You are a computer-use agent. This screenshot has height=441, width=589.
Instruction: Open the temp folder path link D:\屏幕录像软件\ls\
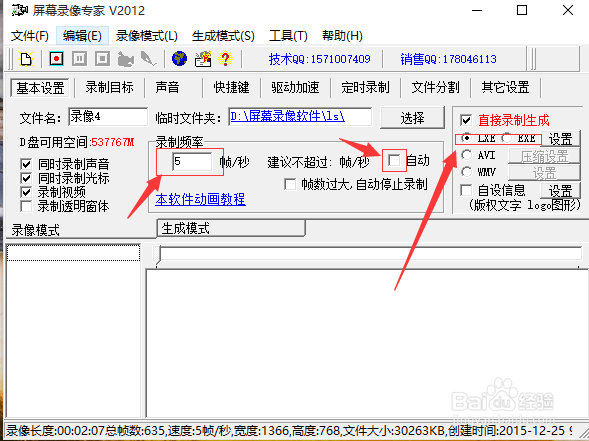coord(287,116)
